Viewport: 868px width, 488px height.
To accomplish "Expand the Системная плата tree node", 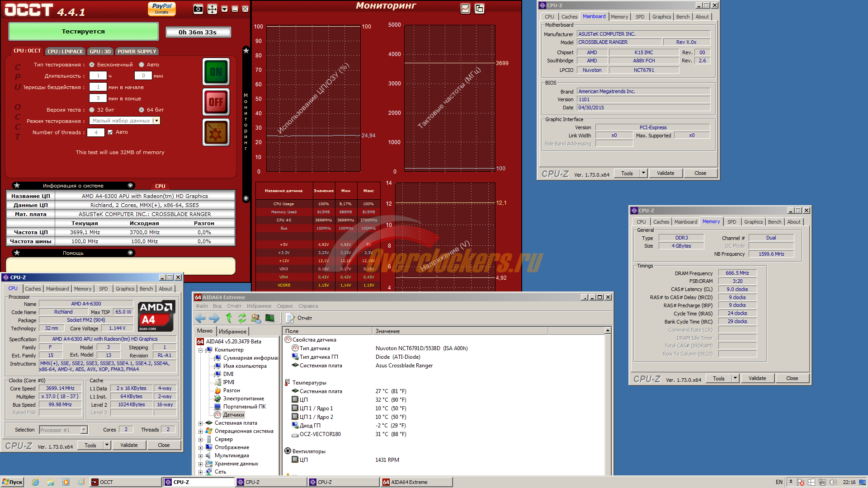I will [x=200, y=423].
